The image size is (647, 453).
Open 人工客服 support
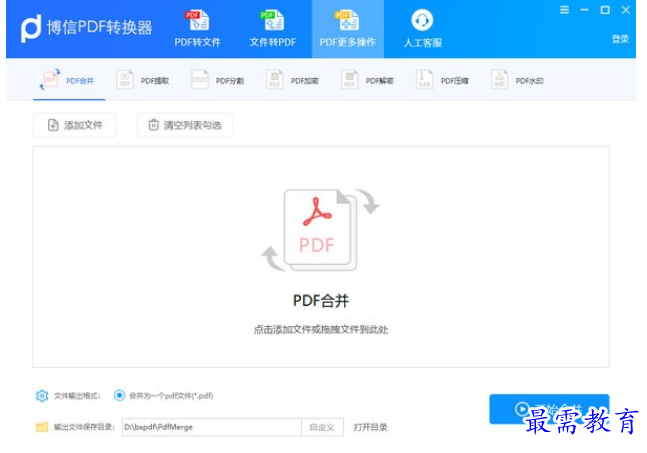423,28
